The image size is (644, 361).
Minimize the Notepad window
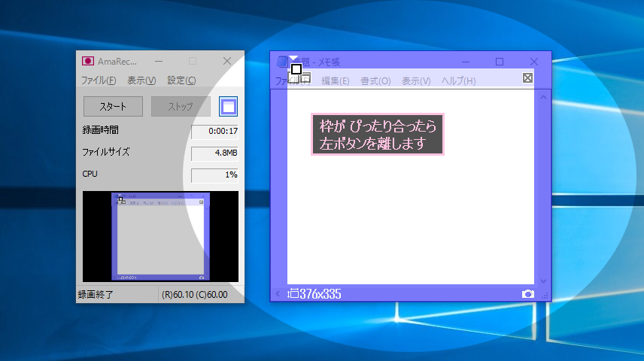point(466,62)
